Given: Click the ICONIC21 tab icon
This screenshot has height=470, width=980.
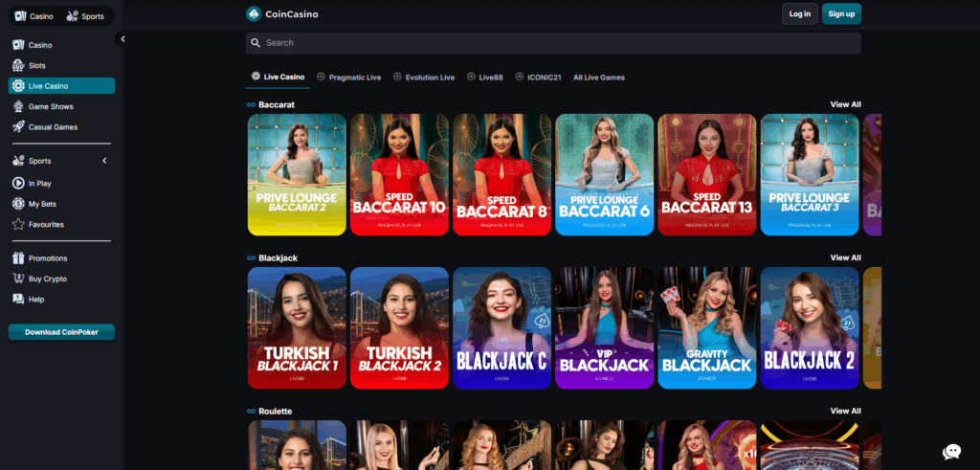Looking at the screenshot, I should click(x=520, y=77).
